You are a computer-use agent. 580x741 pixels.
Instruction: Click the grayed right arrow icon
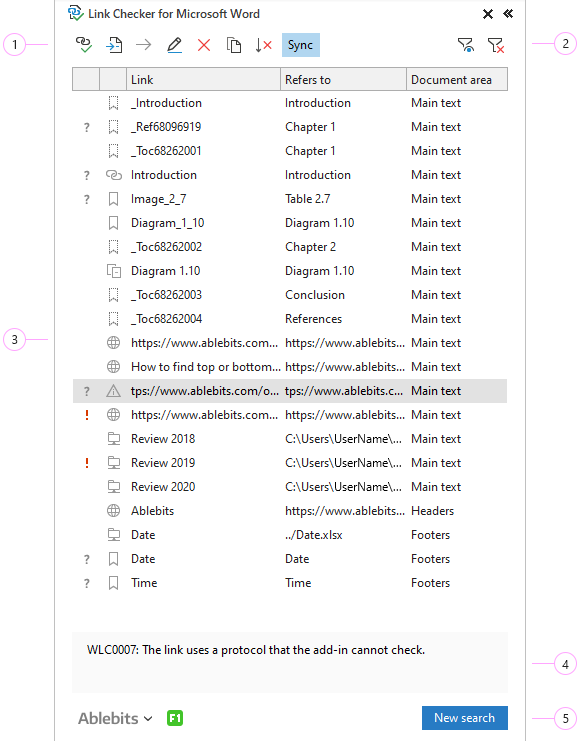click(144, 45)
